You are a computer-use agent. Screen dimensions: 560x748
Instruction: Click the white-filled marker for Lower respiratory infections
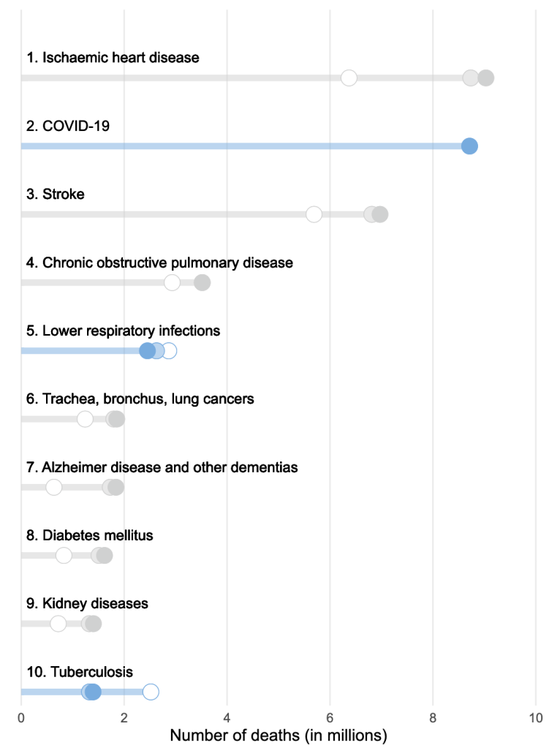click(x=170, y=351)
